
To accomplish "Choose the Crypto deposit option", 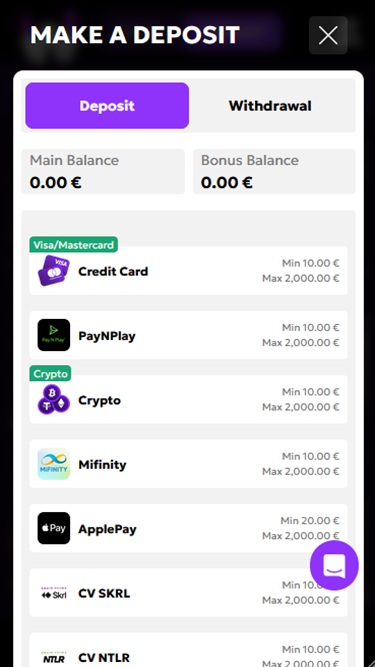I will coord(188,399).
